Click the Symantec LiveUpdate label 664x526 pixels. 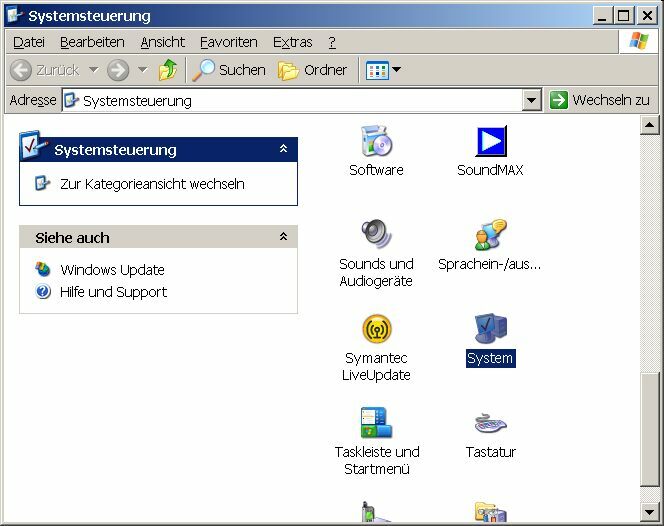point(376,366)
